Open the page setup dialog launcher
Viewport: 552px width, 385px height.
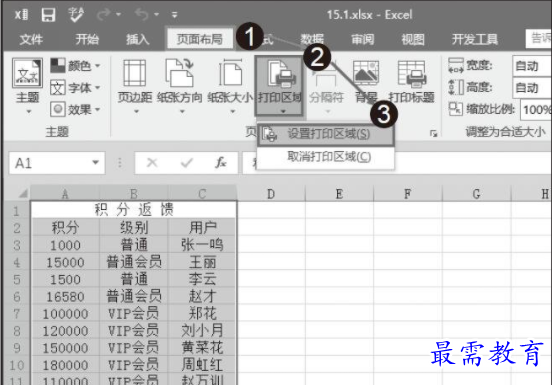433,134
